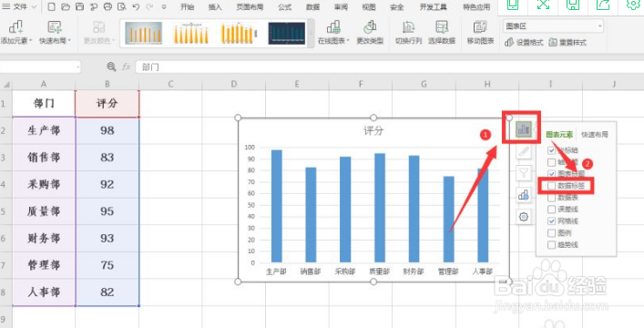Expand the chart styles gallery
Image resolution: width=644 pixels, height=328 pixels.
point(312,33)
